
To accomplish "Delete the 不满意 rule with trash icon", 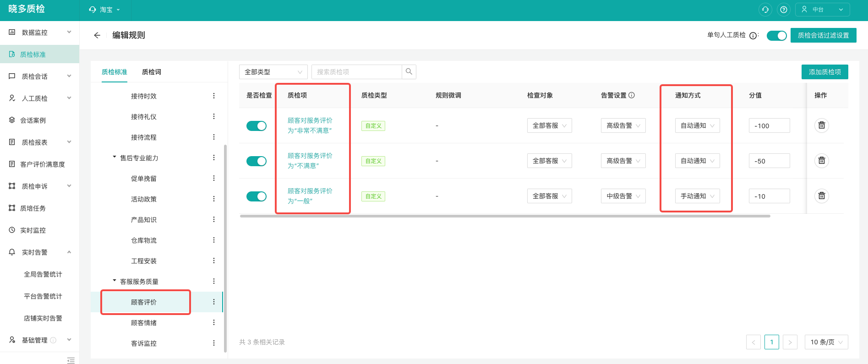I will pos(822,161).
